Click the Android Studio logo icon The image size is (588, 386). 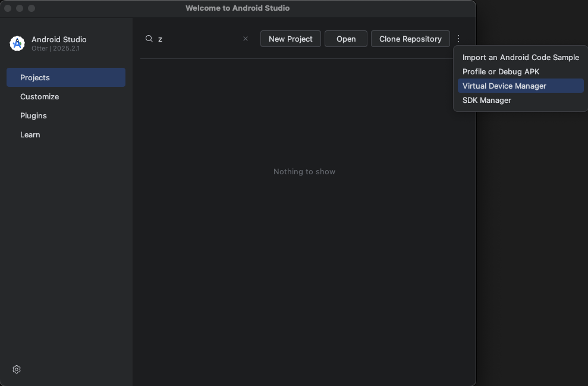pos(17,43)
